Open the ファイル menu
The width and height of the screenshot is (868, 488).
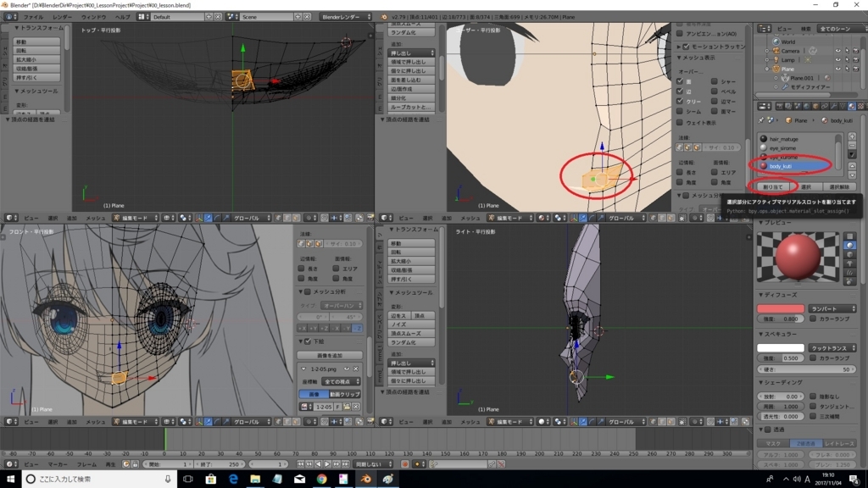click(x=33, y=17)
